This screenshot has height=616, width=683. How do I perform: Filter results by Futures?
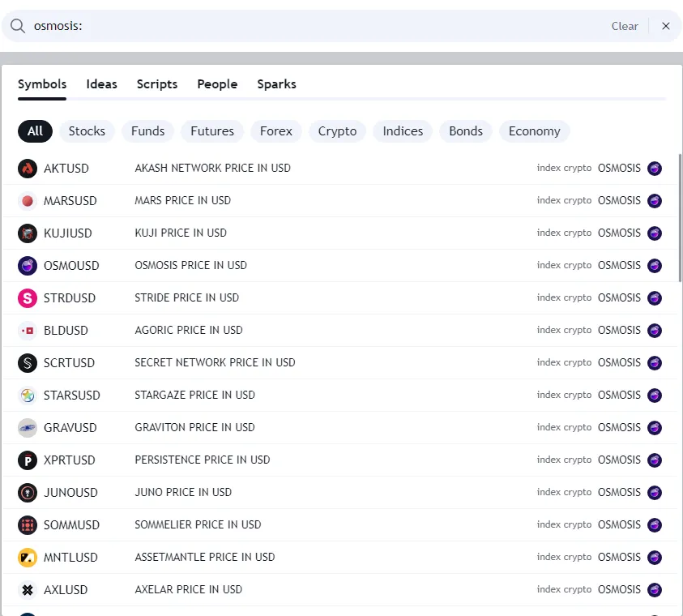point(212,131)
